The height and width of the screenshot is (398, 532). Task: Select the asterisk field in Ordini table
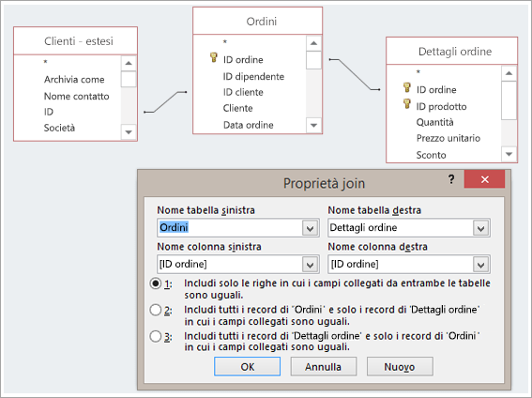tap(224, 42)
